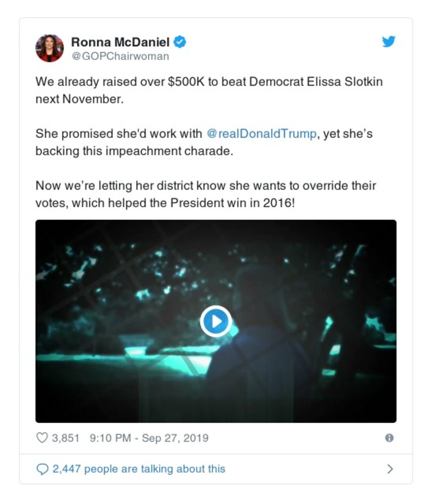Viewport: 432px width, 504px height.
Task: Expand the conversation with the right chevron
Action: pyautogui.click(x=390, y=469)
